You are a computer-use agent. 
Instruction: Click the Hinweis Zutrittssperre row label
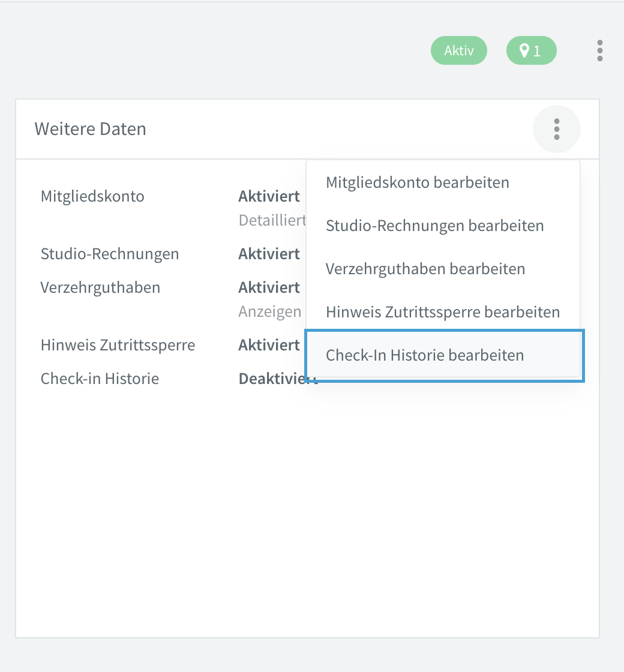[x=118, y=345]
